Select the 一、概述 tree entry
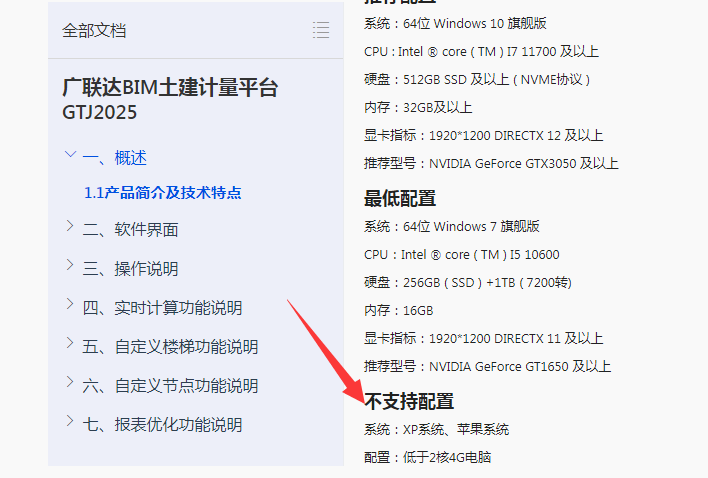Viewport: 708px width, 478px height. [115, 158]
